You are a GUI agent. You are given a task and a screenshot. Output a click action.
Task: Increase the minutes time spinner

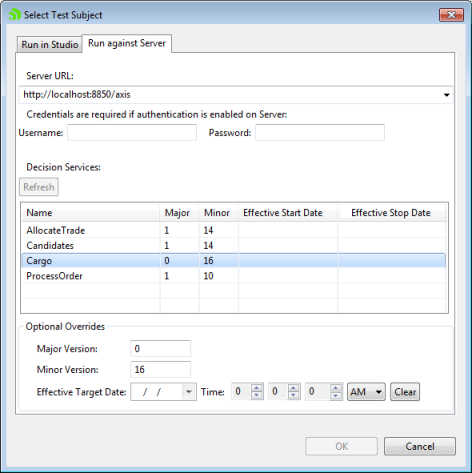293,388
